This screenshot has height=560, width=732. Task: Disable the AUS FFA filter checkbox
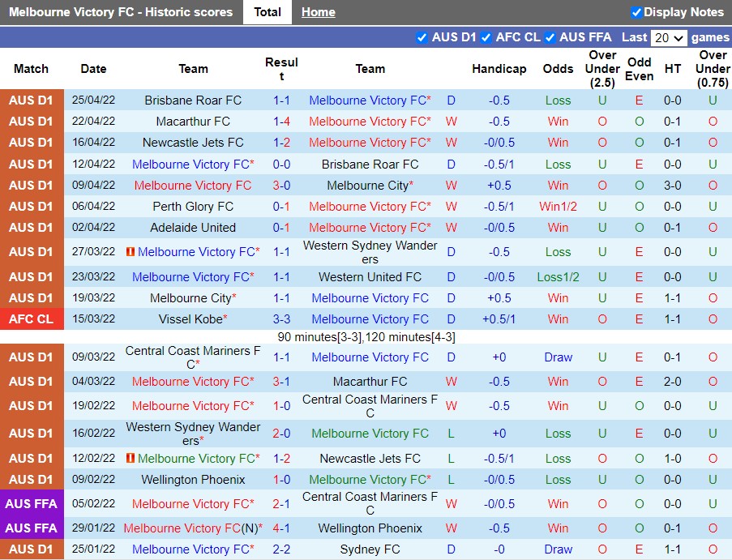[550, 37]
